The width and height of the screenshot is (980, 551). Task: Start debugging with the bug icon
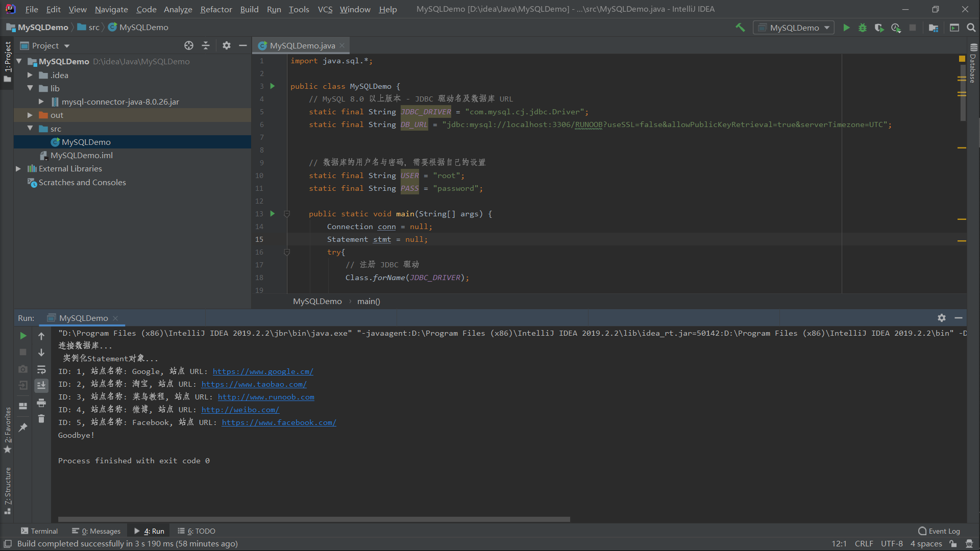click(863, 28)
